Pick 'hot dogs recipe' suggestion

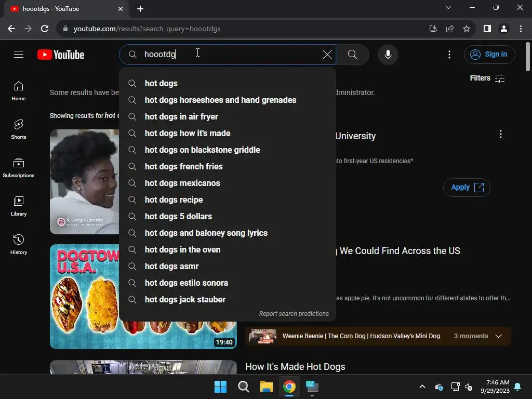228,200
